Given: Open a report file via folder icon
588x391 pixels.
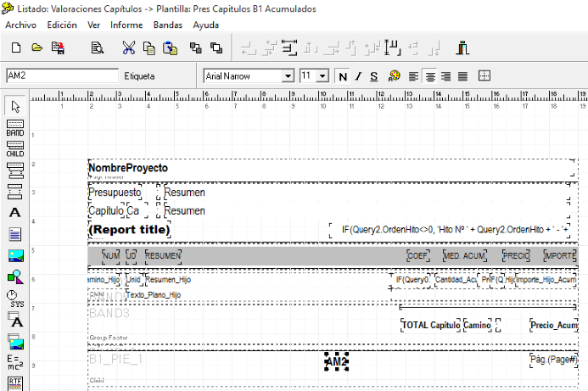Looking at the screenshot, I should (x=36, y=48).
